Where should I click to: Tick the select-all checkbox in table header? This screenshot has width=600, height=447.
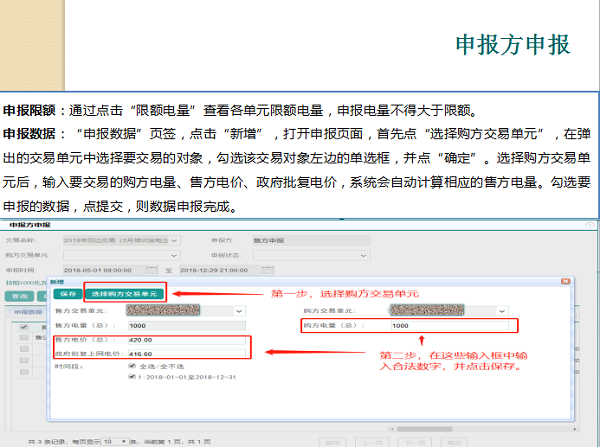25,326
